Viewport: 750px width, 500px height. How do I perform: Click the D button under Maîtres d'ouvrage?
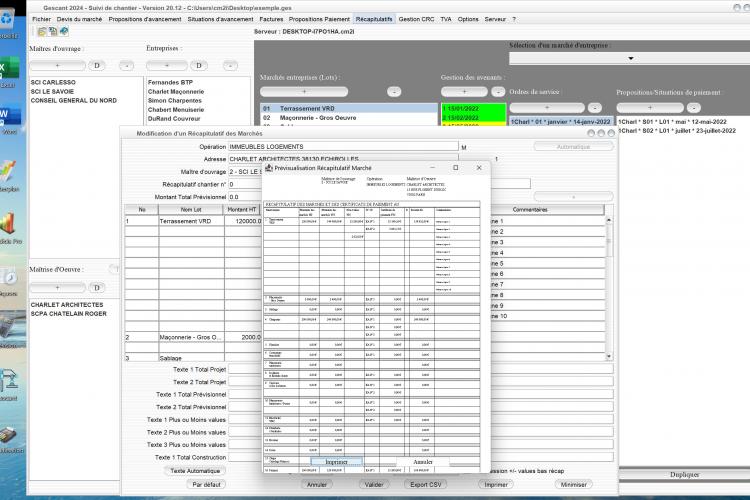[x=97, y=66]
